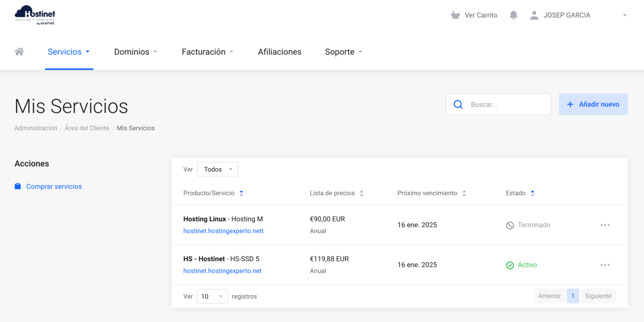Viewport: 644px width, 322px height.
Task: Click the Siguiente pagination button
Action: (598, 296)
